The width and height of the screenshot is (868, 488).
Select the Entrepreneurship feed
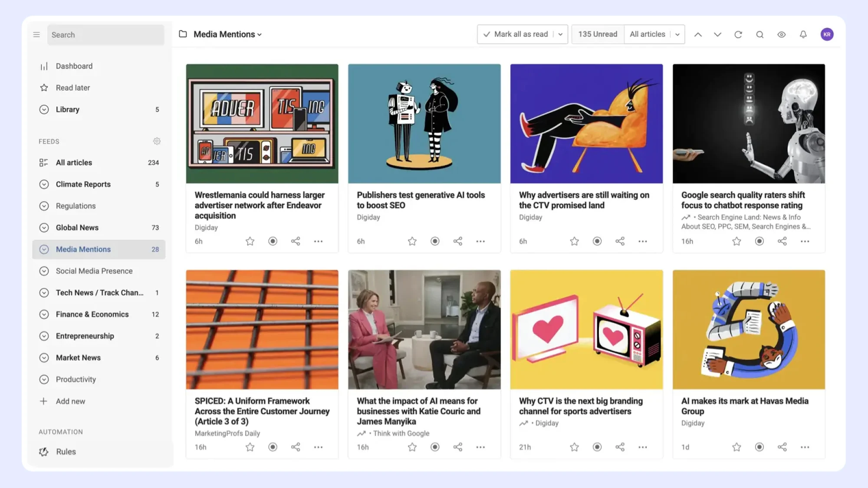pyautogui.click(x=99, y=336)
